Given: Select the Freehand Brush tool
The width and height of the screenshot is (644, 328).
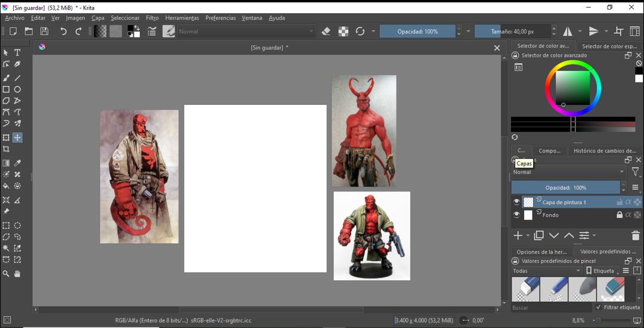Looking at the screenshot, I should (6, 78).
